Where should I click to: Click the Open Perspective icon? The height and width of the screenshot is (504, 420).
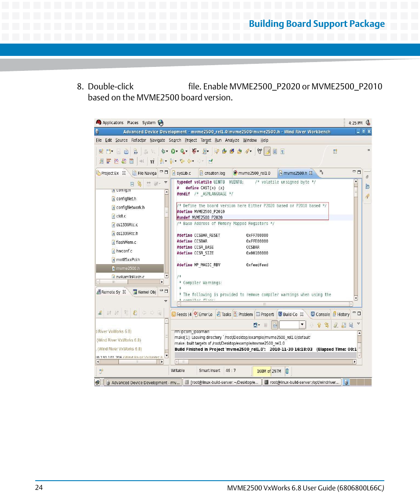pyautogui.click(x=335, y=151)
